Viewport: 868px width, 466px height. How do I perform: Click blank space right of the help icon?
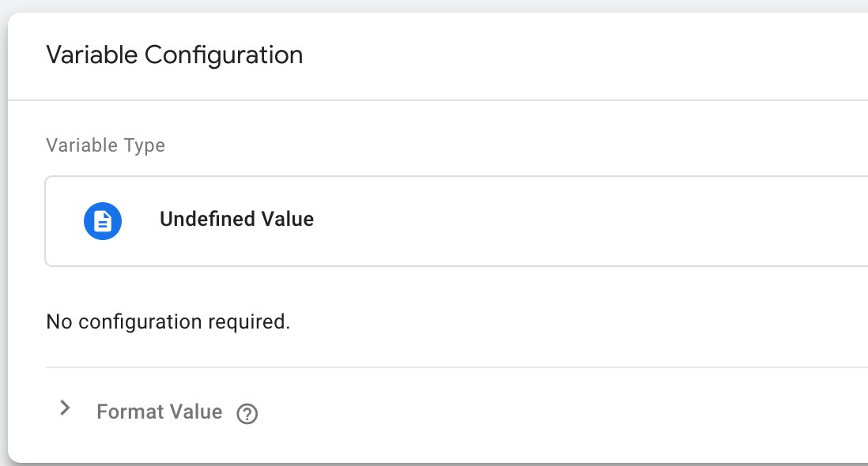553,414
